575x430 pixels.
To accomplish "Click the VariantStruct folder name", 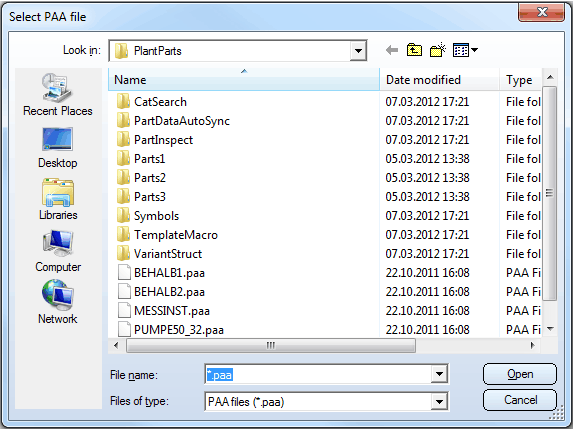I will pos(168,254).
